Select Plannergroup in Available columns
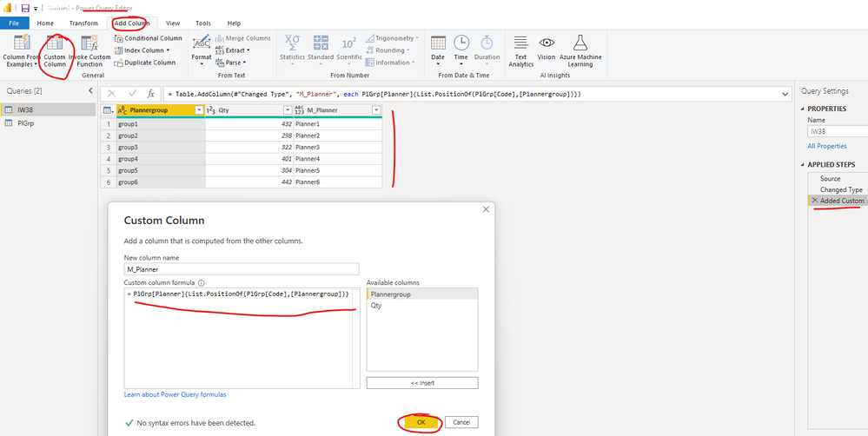Screen dimensions: 868x436 (421, 294)
